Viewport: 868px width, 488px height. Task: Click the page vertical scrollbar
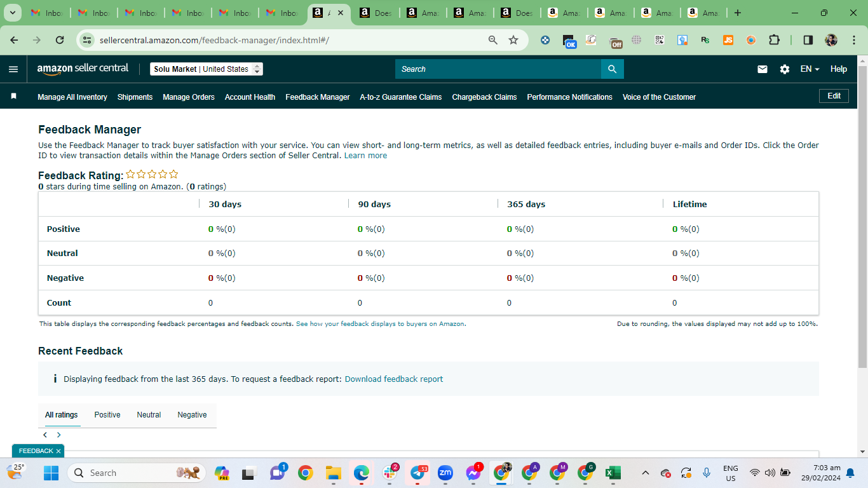[x=862, y=216]
